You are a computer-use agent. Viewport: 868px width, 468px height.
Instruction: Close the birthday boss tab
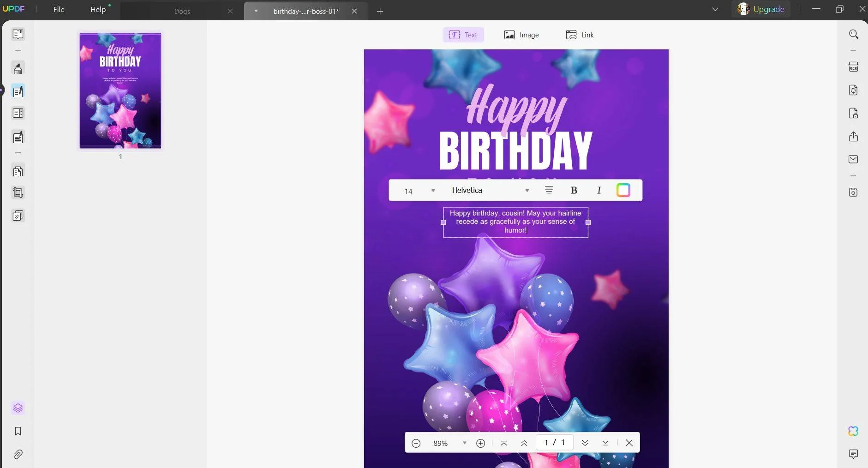(x=354, y=11)
